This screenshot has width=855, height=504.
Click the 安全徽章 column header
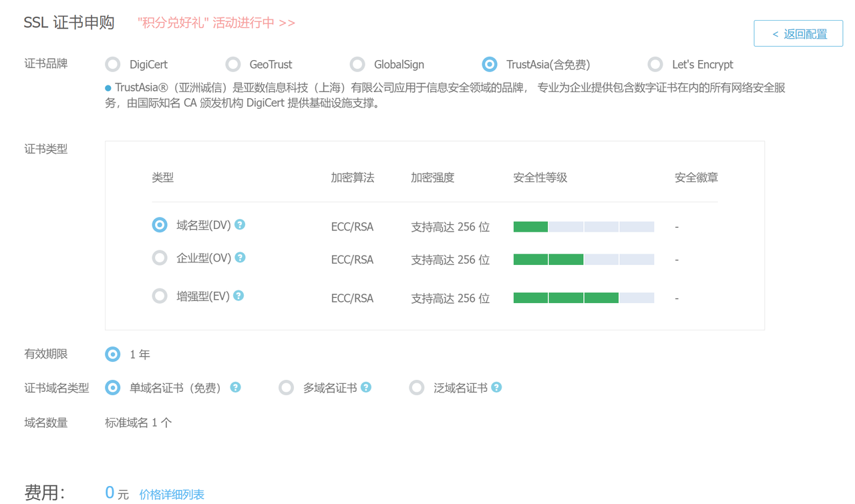pos(697,178)
